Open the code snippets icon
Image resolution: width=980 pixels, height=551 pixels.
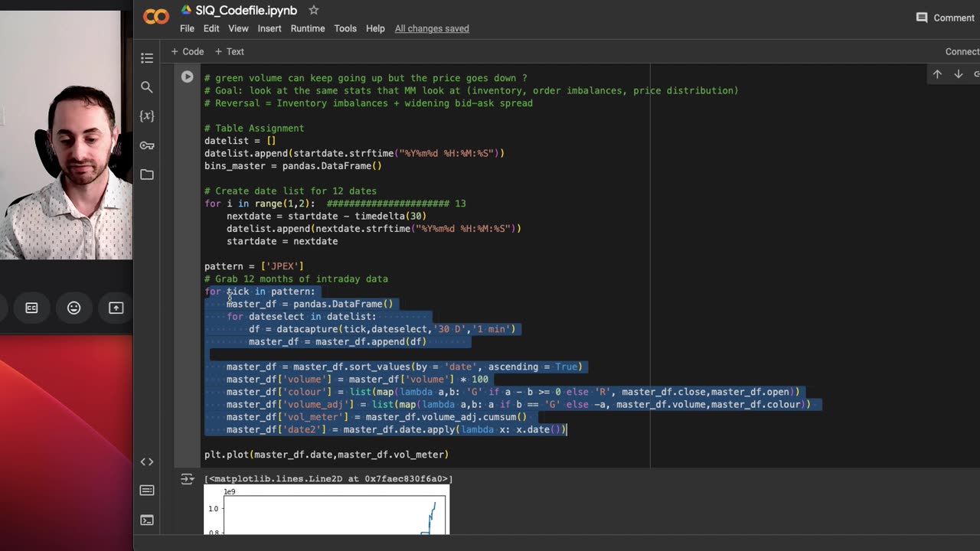point(147,461)
